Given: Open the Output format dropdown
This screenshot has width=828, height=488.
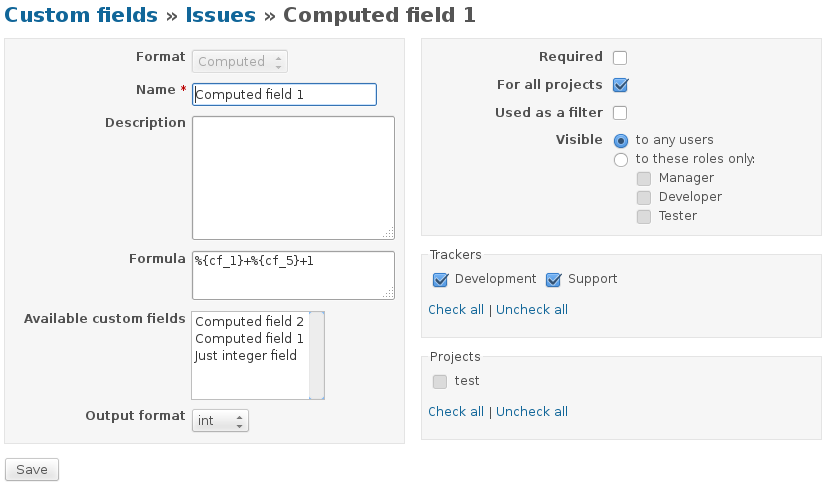Looking at the screenshot, I should point(220,421).
